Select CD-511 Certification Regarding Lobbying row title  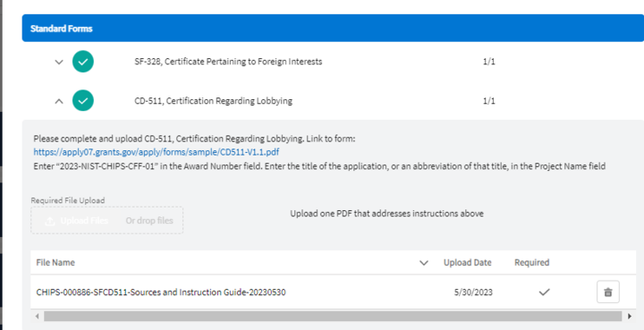click(x=214, y=101)
